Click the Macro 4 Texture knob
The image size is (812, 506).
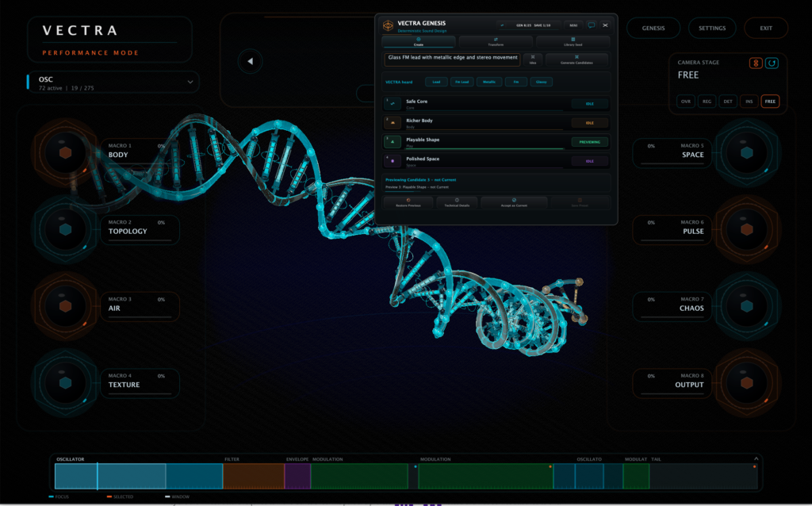point(65,382)
